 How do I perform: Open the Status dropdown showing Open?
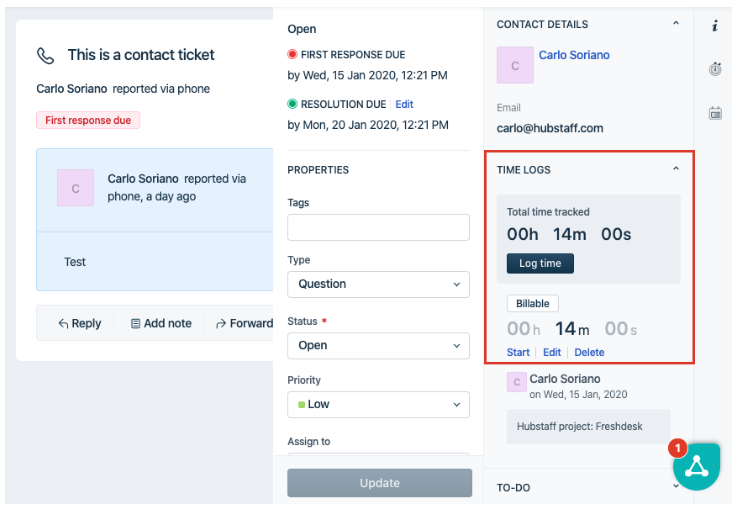(378, 345)
